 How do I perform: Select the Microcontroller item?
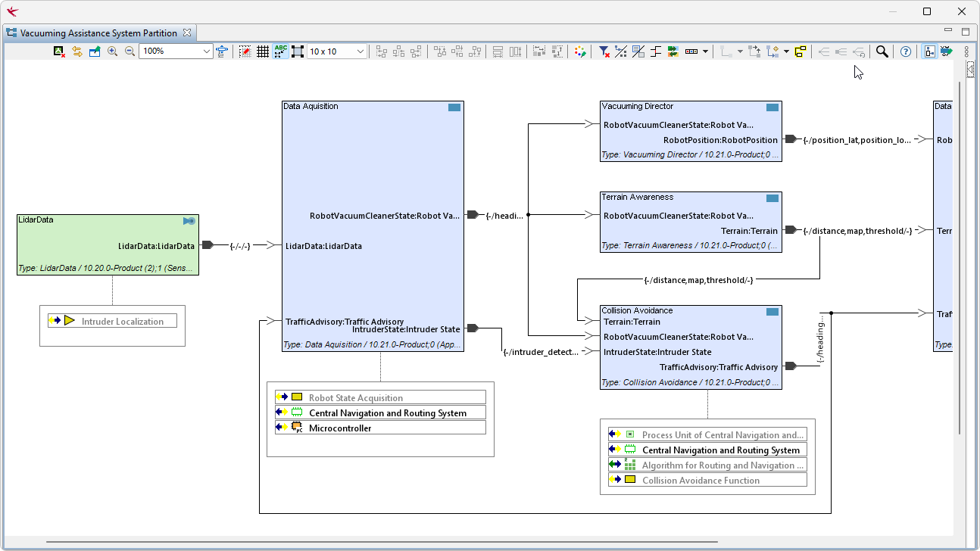click(x=380, y=428)
